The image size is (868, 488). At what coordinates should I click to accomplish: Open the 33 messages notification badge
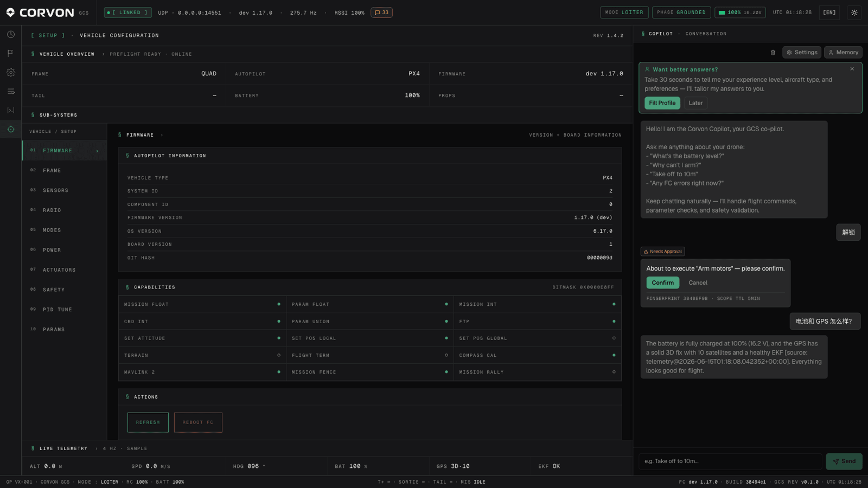pos(382,12)
